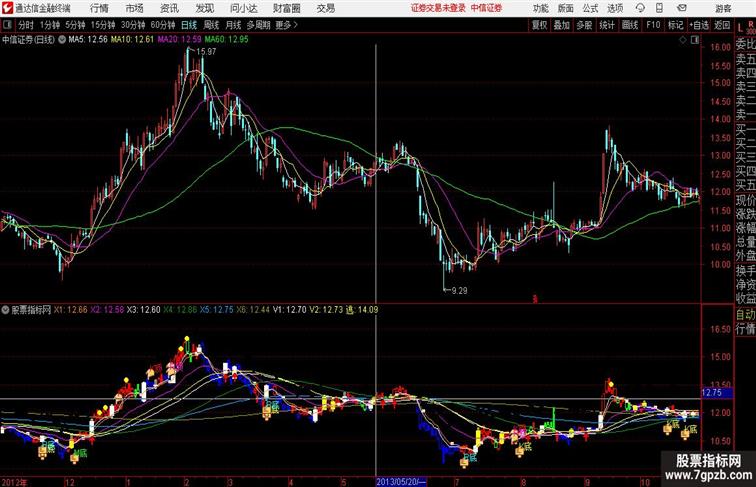Viewport: 756px width, 487px height.
Task: Open the mobile phone icon
Action: coord(660,8)
